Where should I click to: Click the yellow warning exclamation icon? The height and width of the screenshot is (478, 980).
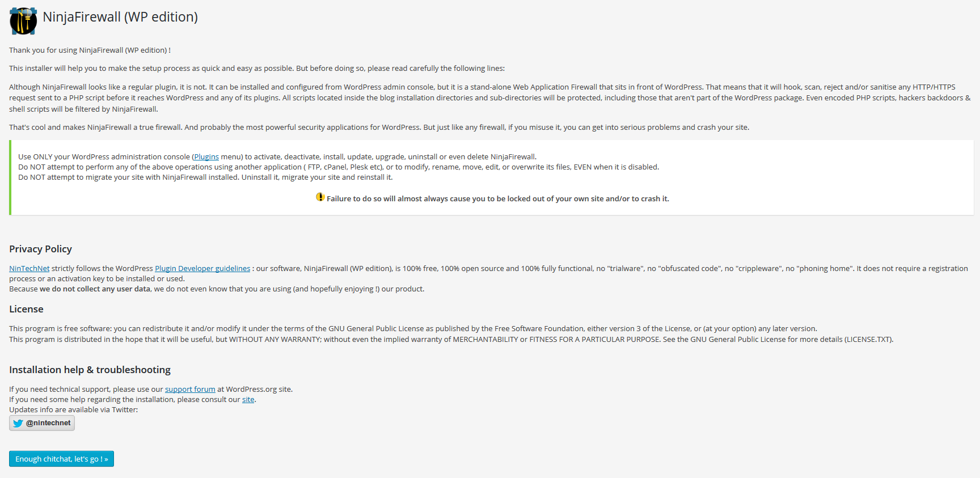click(x=320, y=197)
